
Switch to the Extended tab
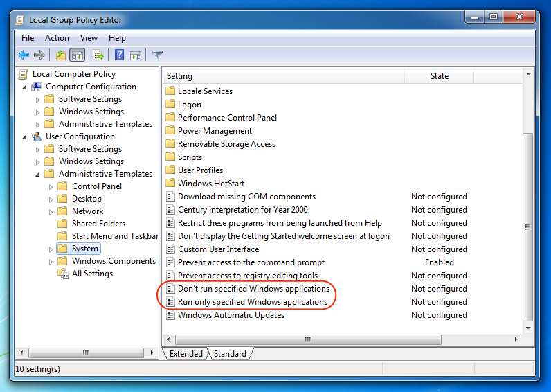click(x=186, y=354)
